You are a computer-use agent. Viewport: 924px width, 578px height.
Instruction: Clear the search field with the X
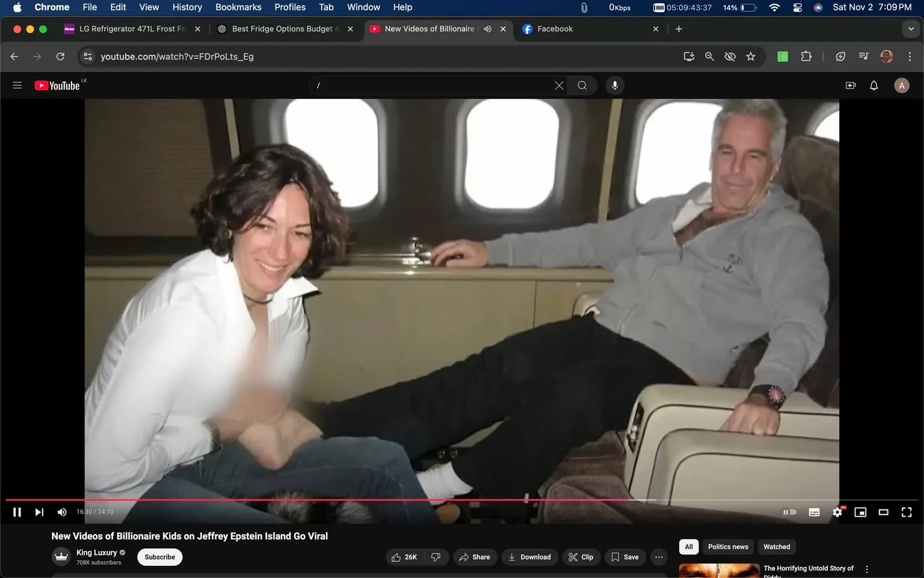click(x=558, y=85)
